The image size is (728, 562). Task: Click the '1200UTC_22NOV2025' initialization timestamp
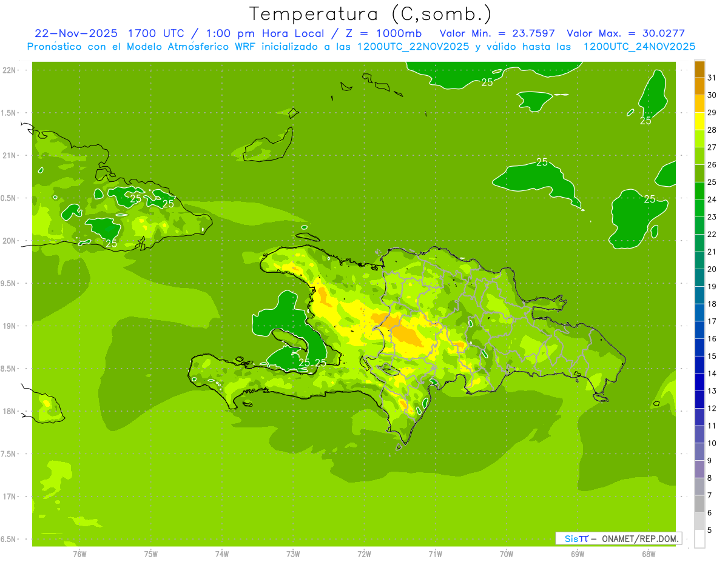point(410,46)
